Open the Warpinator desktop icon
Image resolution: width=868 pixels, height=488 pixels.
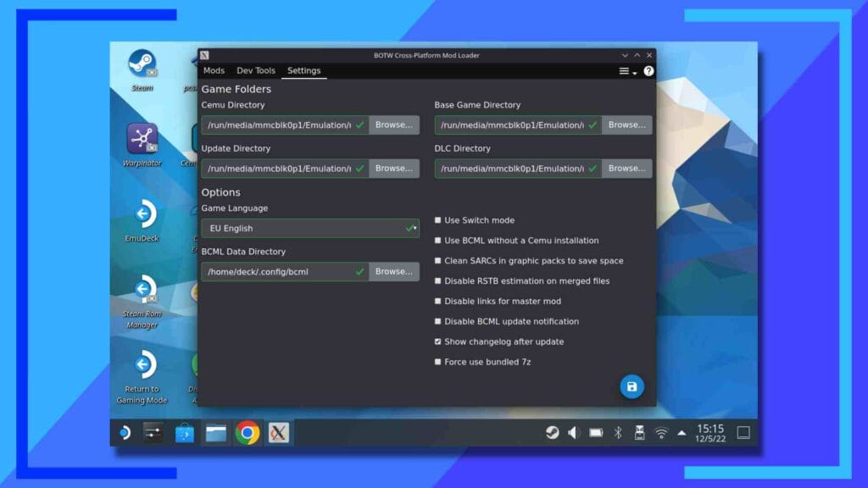tap(142, 145)
